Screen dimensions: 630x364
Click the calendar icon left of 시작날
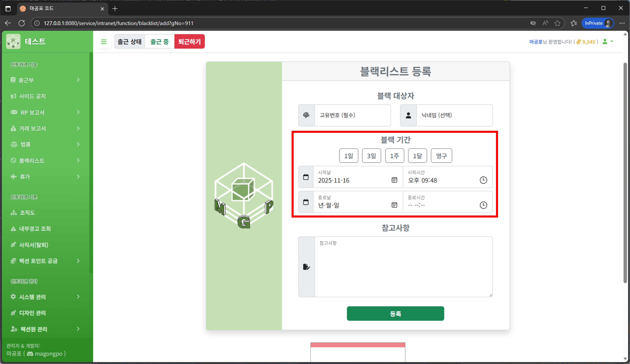(306, 177)
